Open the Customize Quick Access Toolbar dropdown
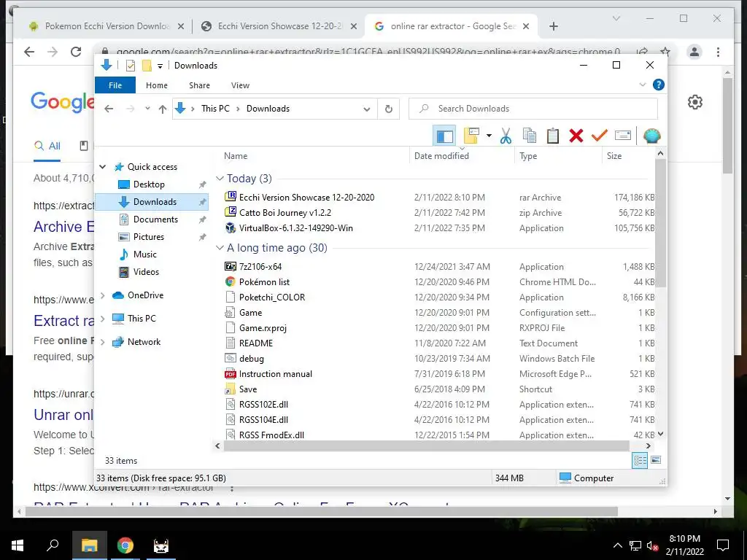The height and width of the screenshot is (560, 747). click(160, 66)
